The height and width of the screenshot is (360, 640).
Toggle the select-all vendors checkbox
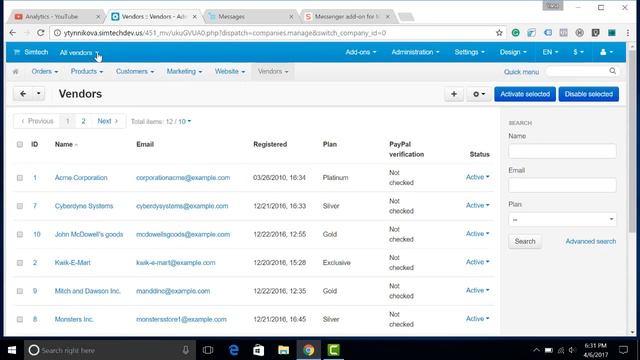coord(20,144)
